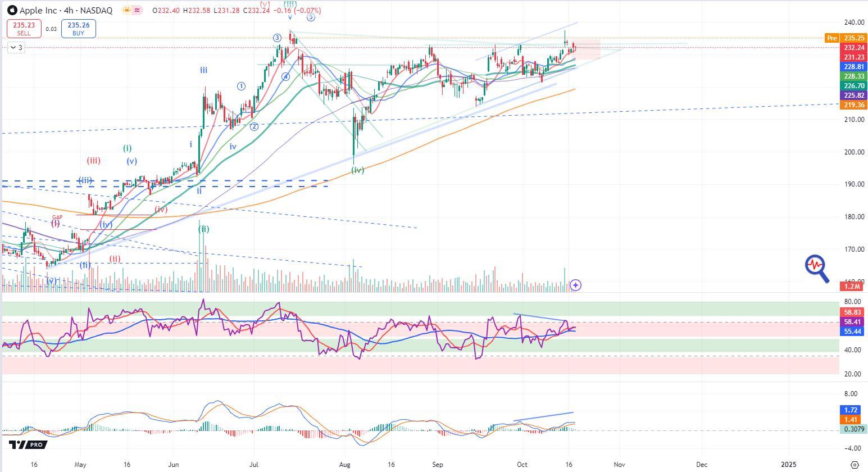
Task: Select the blue iii wave label
Action: point(203,70)
